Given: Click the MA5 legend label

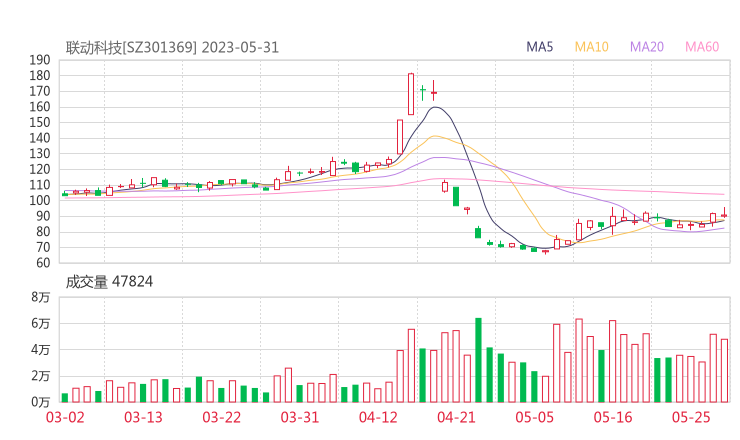Looking at the screenshot, I should (x=539, y=47).
